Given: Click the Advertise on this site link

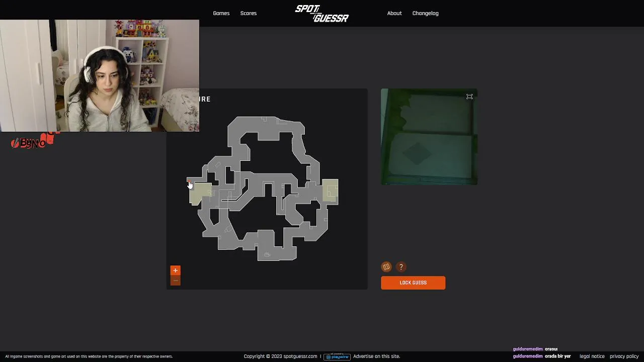Looking at the screenshot, I should (x=376, y=356).
